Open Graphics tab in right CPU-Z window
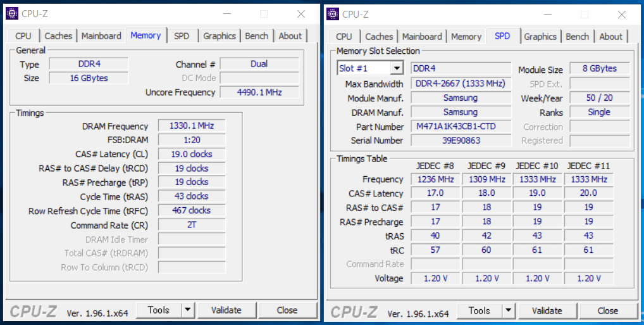 point(540,36)
